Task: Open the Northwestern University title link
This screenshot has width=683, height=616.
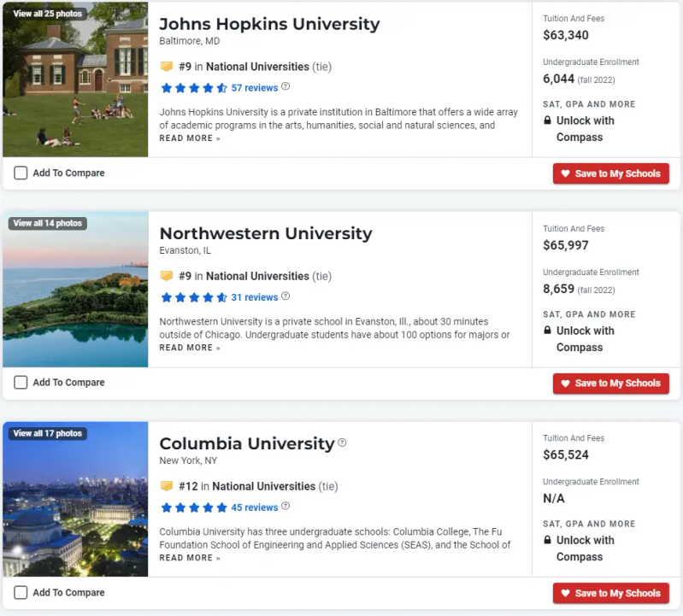Action: click(266, 233)
